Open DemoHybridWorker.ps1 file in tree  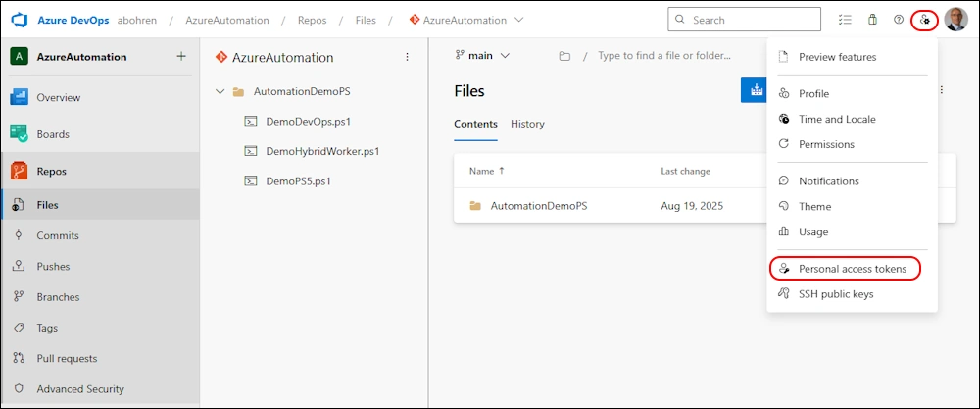pyautogui.click(x=321, y=152)
